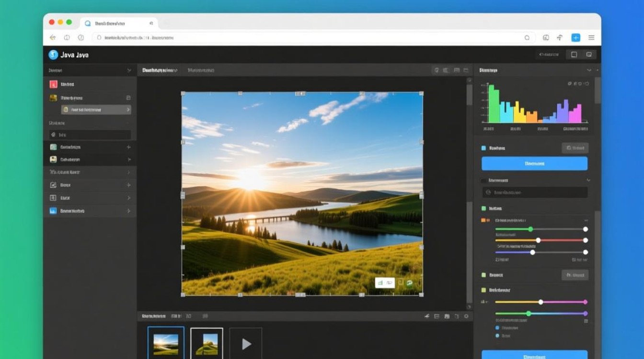This screenshot has height=359, width=644.
Task: Select the second thumbnail in the filmstrip
Action: pos(207,343)
